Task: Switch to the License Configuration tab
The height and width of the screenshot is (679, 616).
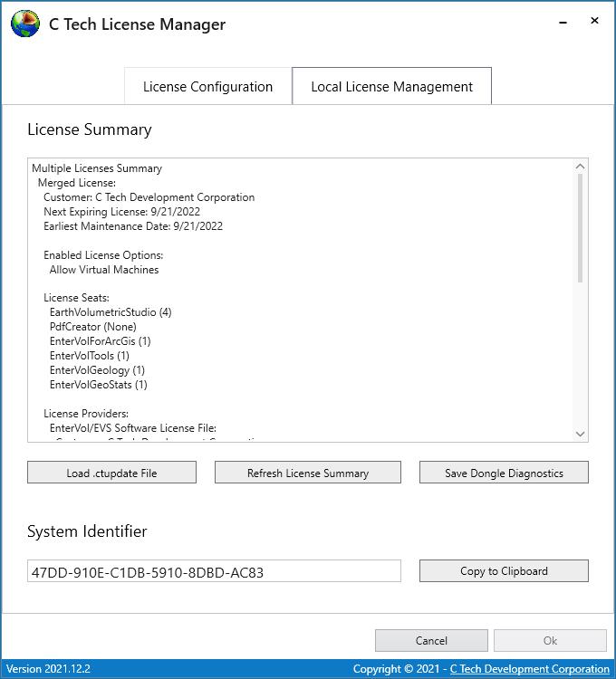Action: [208, 87]
